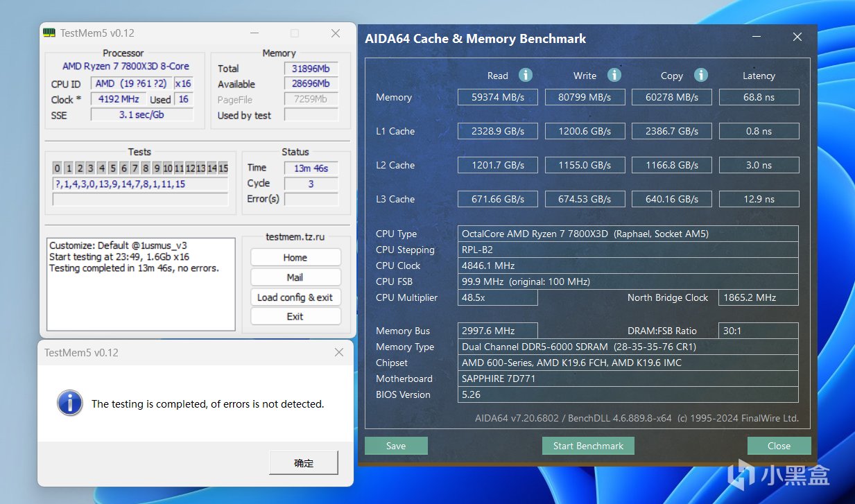
Task: Click the North Bridge Clock 1865.2 MHz field
Action: coord(759,297)
